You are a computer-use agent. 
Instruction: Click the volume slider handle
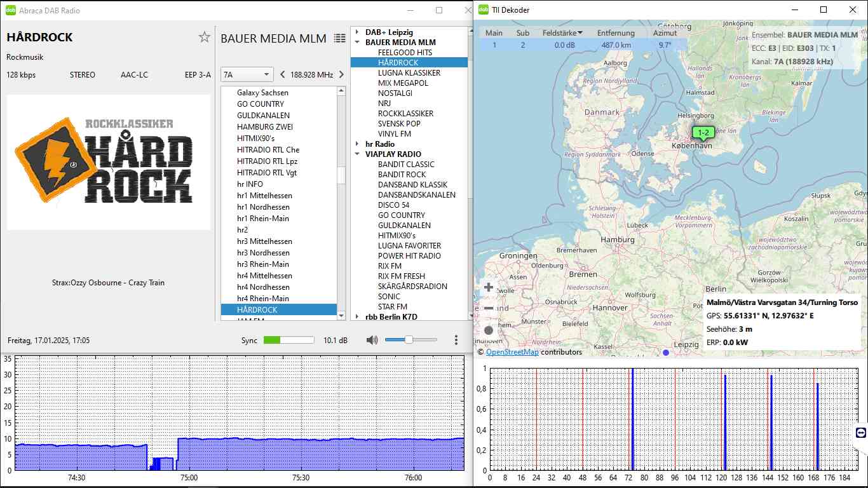click(409, 340)
